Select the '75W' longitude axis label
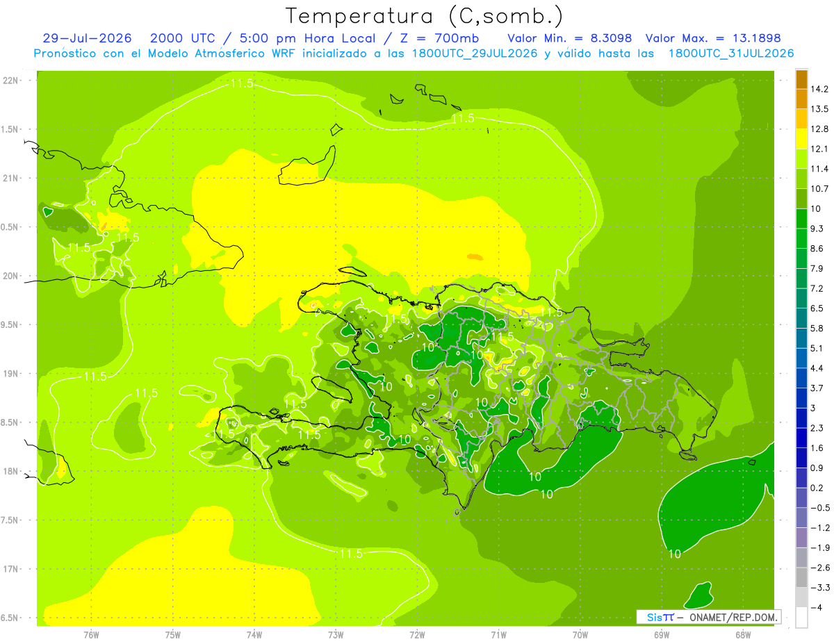Viewport: 834px width, 644px height. click(172, 634)
